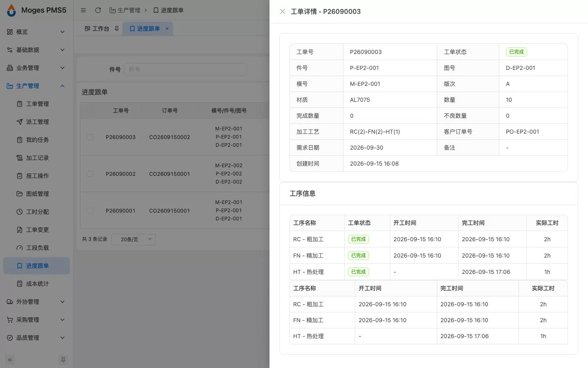
Task: Select the 进度跟单 tab
Action: [148, 29]
